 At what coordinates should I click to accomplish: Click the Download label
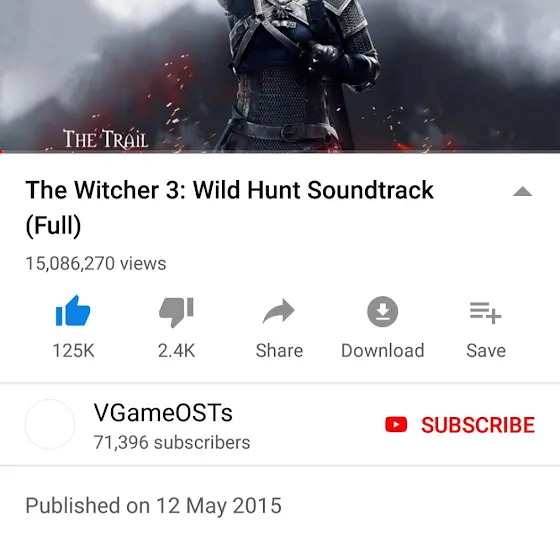coord(382,350)
